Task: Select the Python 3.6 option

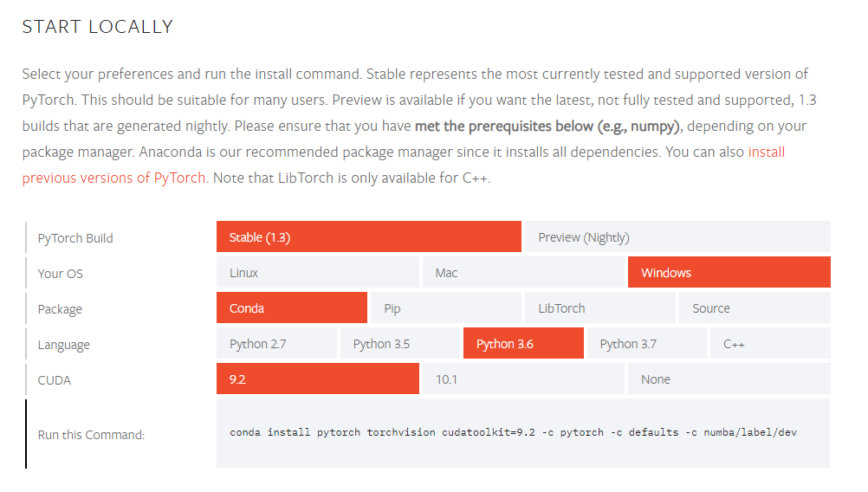Action: click(523, 343)
